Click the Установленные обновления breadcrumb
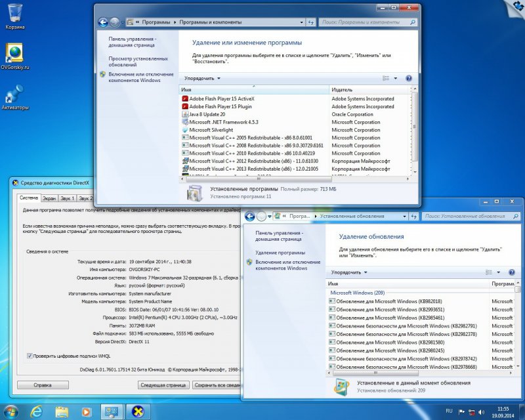 point(352,217)
